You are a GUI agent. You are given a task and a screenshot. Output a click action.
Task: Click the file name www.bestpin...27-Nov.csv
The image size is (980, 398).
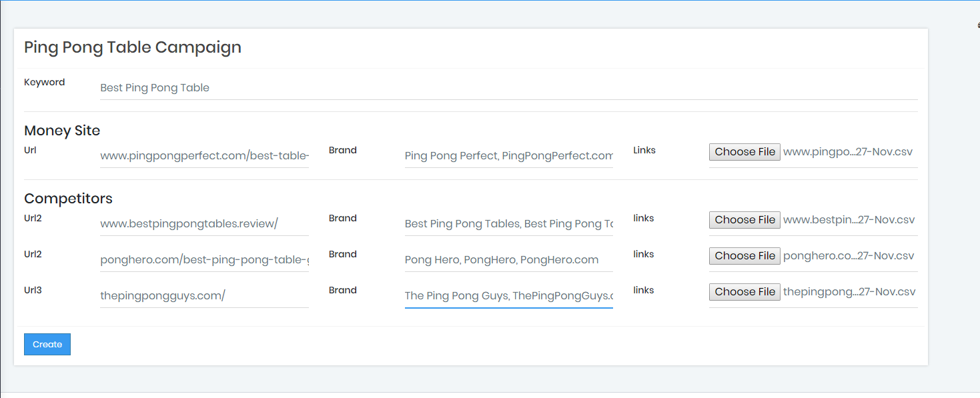coord(849,220)
